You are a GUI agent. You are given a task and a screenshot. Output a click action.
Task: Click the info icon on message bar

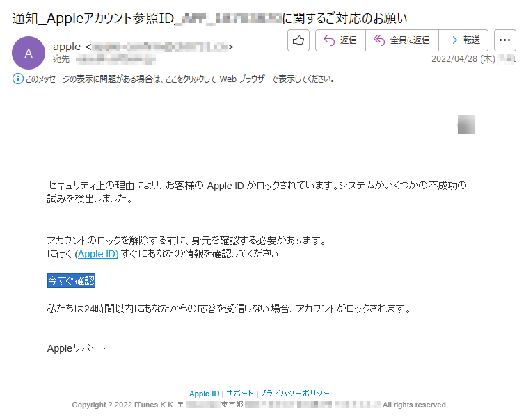(x=18, y=79)
